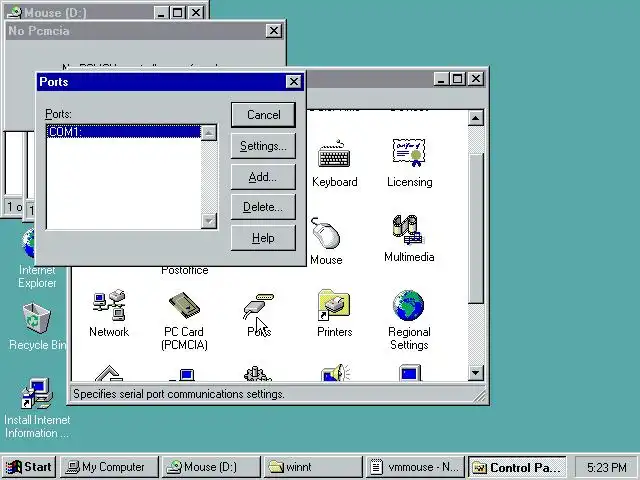Click the Settings... button in Ports dialog
This screenshot has width=640, height=480.
click(263, 146)
